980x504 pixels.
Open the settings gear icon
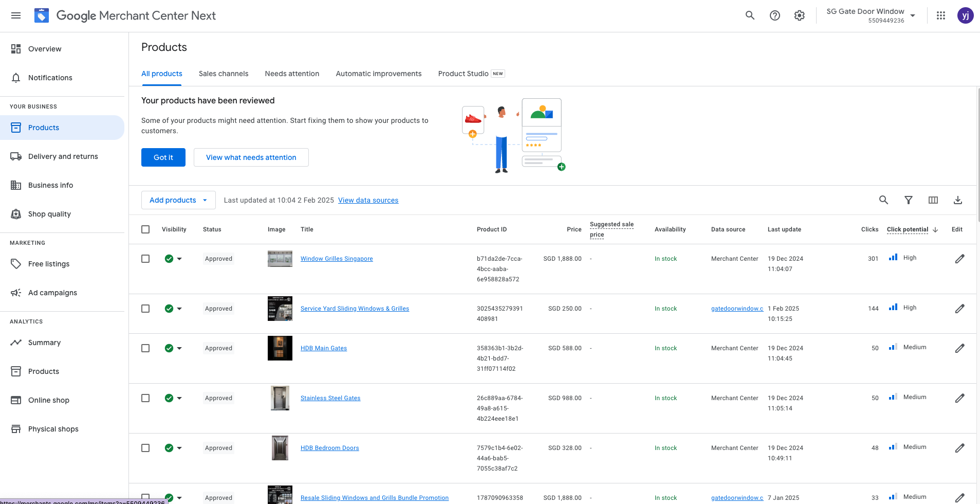(799, 15)
